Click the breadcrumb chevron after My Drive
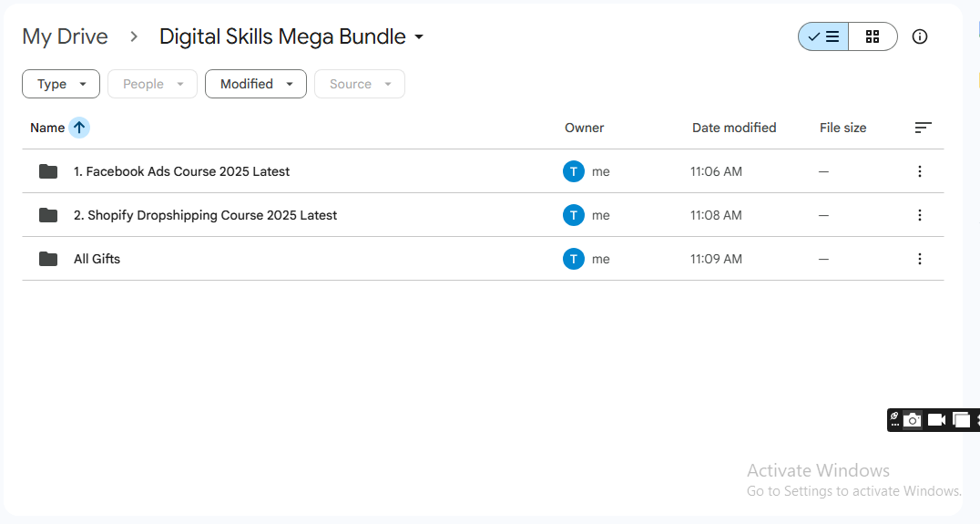Image resolution: width=980 pixels, height=524 pixels. click(x=134, y=36)
